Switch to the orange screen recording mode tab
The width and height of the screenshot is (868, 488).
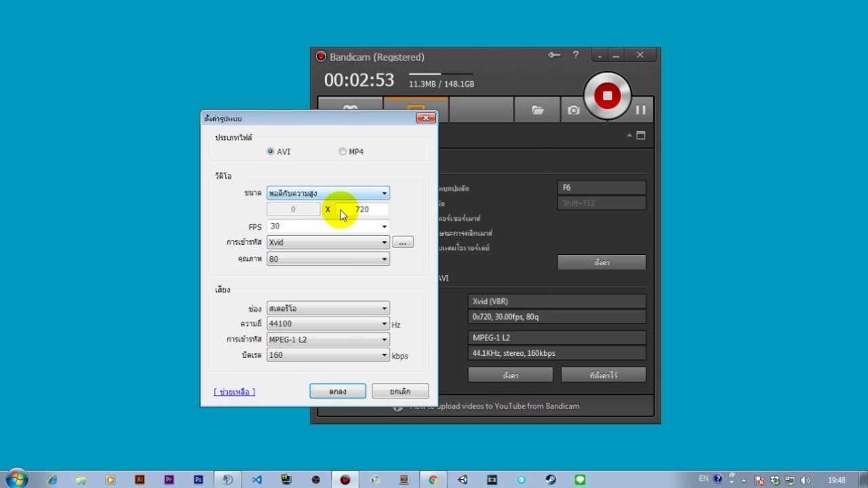tap(416, 108)
